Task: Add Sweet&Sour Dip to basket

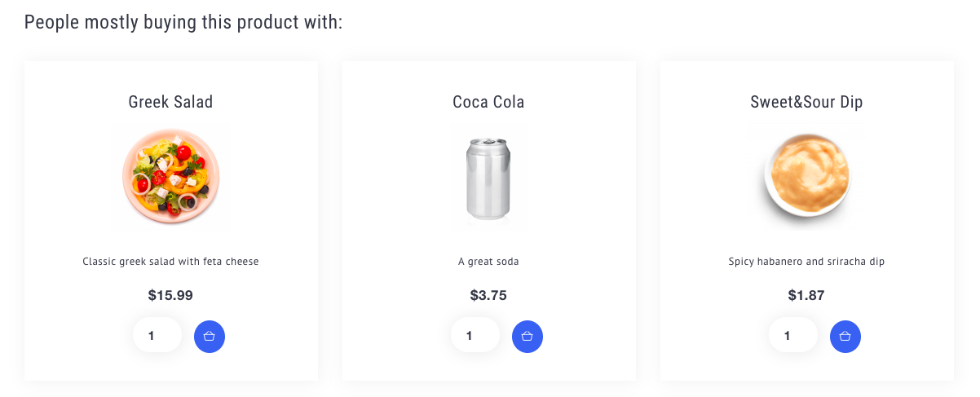Action: (845, 337)
